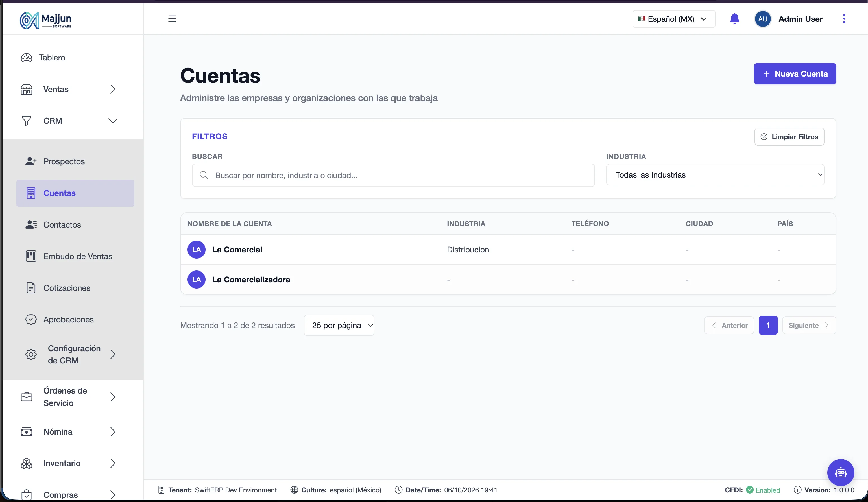Click La Comercializadora LA avatar

click(196, 280)
